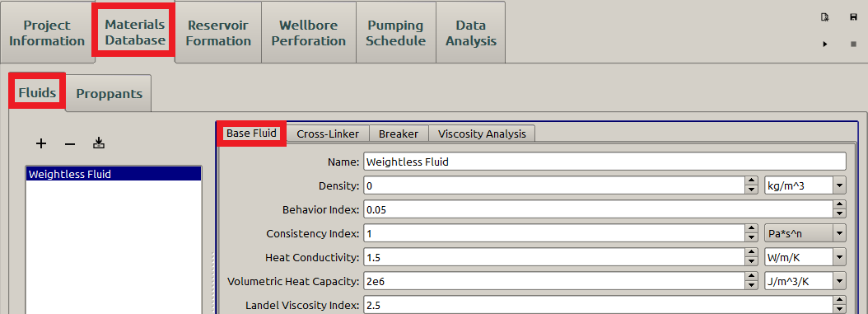This screenshot has width=868, height=314.
Task: Increase Density with the up arrow
Action: click(751, 181)
